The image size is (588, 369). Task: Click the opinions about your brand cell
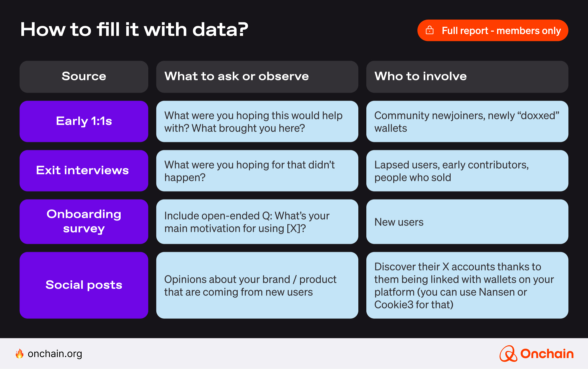[257, 285]
